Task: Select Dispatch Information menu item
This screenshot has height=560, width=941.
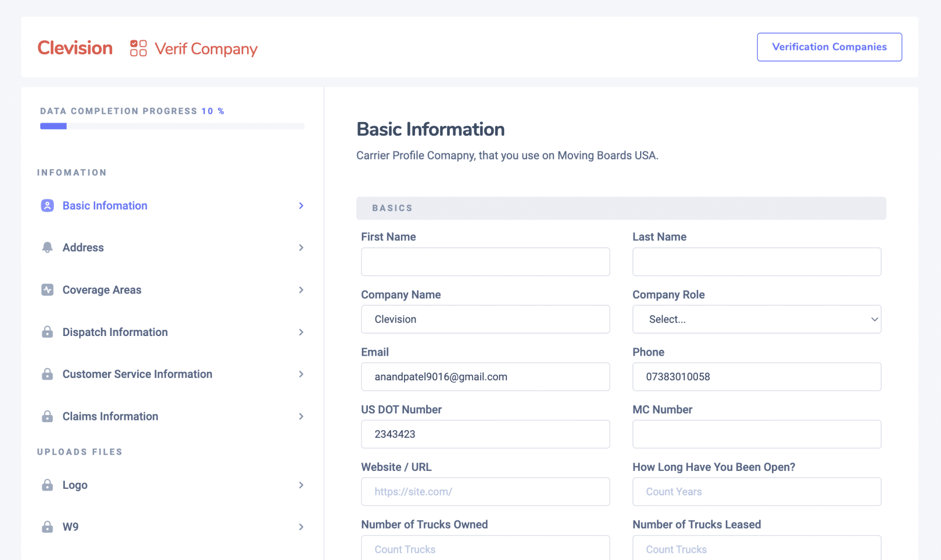Action: coord(173,332)
